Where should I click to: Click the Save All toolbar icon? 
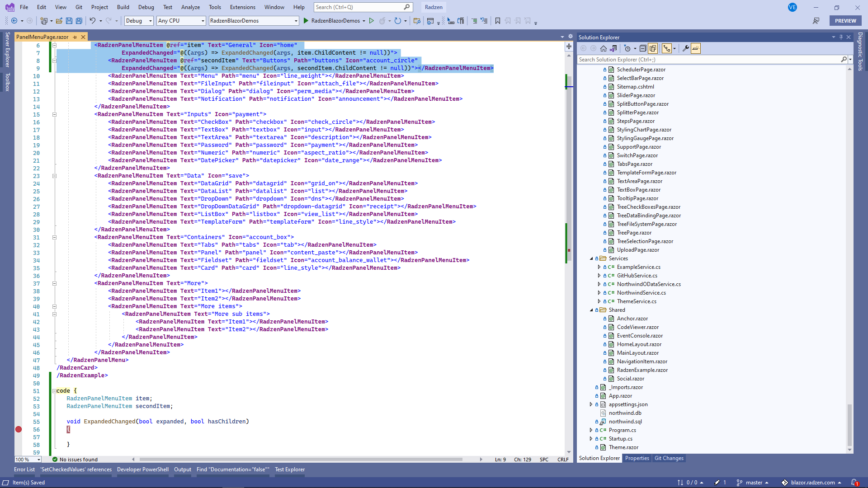click(x=79, y=21)
